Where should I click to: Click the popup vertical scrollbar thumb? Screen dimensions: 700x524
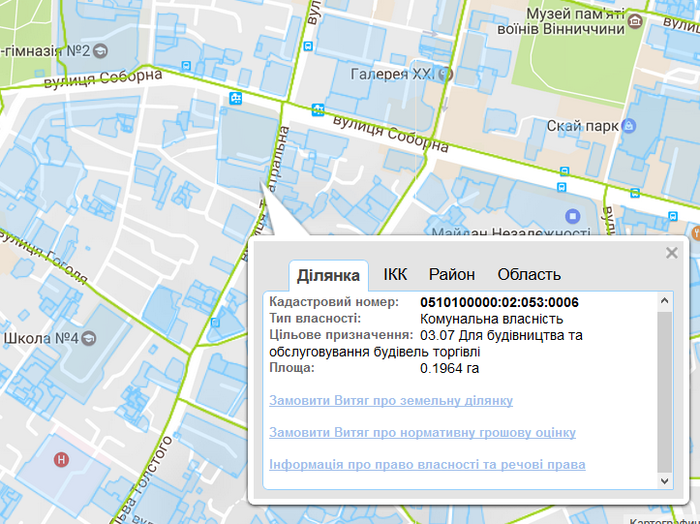(664, 392)
